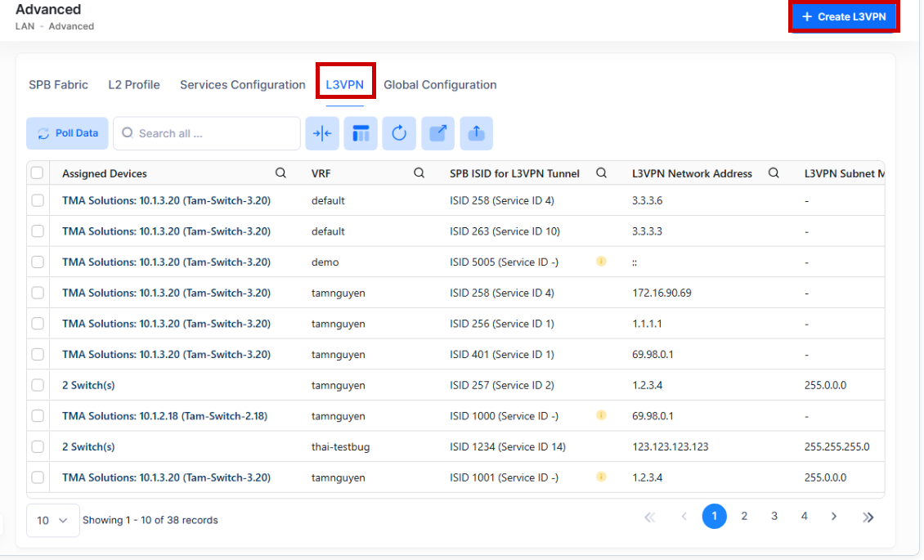
Task: Click the ISID 1234 (Service ID 14) cell
Action: click(x=507, y=447)
